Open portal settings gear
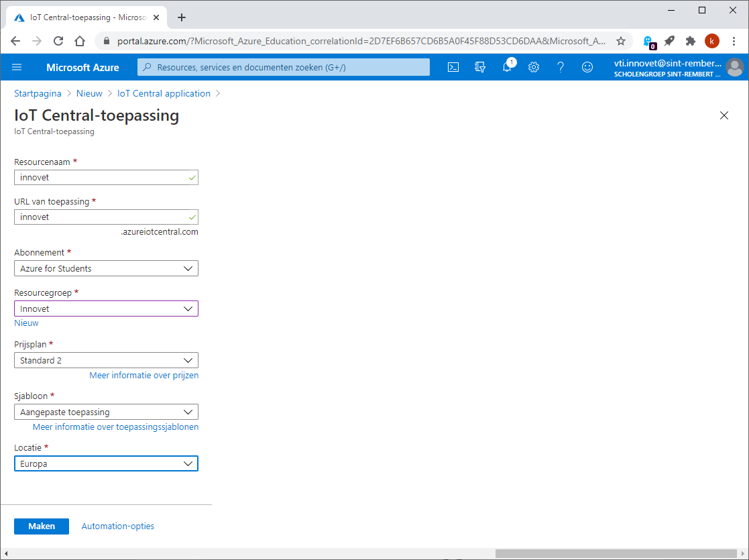Image resolution: width=749 pixels, height=560 pixels. pos(534,67)
